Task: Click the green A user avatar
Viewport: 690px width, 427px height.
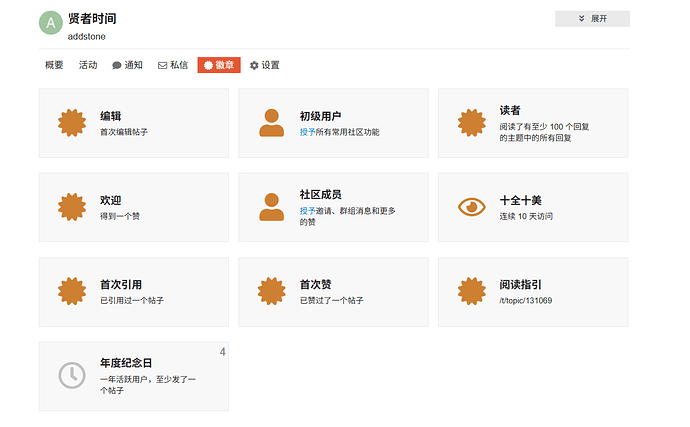Action: pos(51,23)
